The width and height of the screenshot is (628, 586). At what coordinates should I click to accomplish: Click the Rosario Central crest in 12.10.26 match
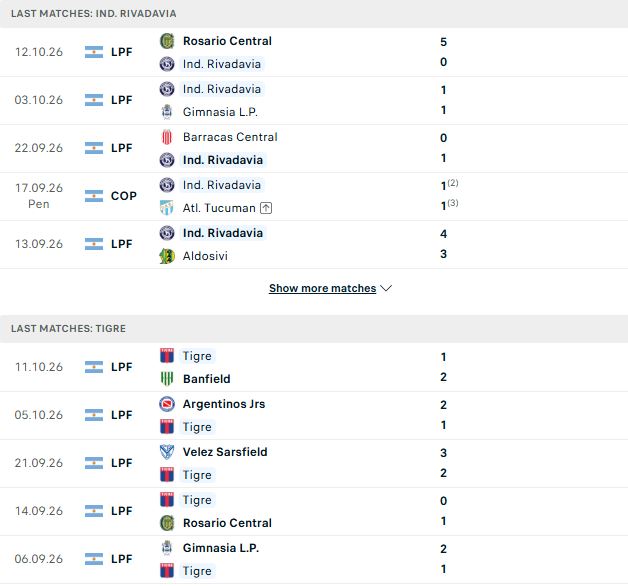pos(167,41)
